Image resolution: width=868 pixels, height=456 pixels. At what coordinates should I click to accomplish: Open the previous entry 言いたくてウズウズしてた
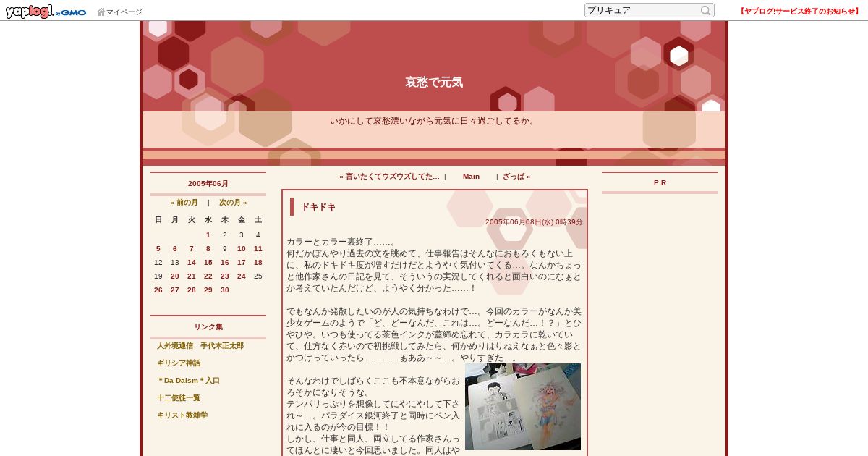click(389, 177)
